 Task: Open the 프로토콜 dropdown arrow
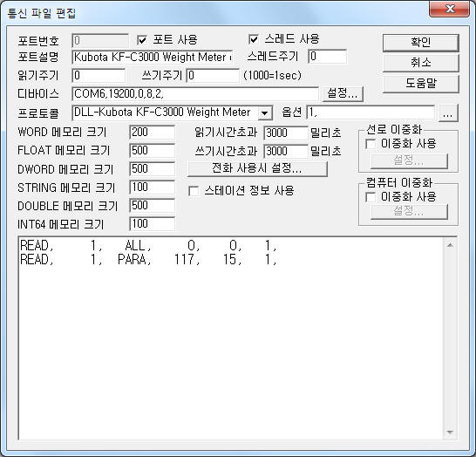(x=265, y=113)
